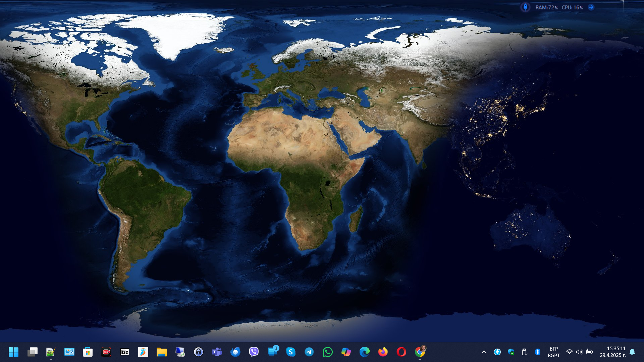Launch Microsoft Edge from the taskbar
The image size is (644, 362).
pyautogui.click(x=365, y=352)
